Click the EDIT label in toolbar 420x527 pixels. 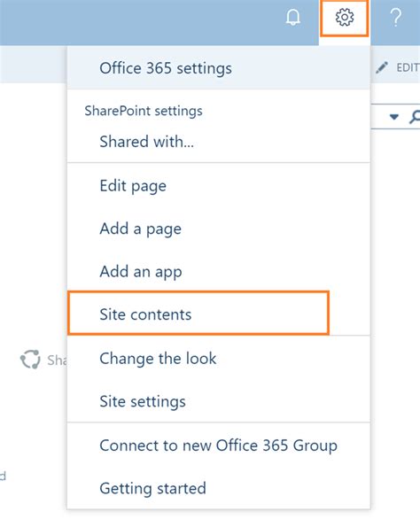point(408,68)
